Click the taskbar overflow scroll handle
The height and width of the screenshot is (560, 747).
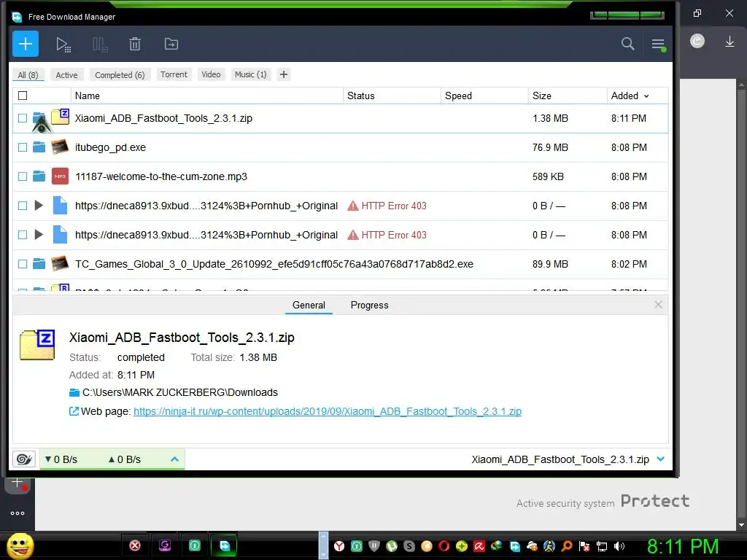tap(323, 545)
